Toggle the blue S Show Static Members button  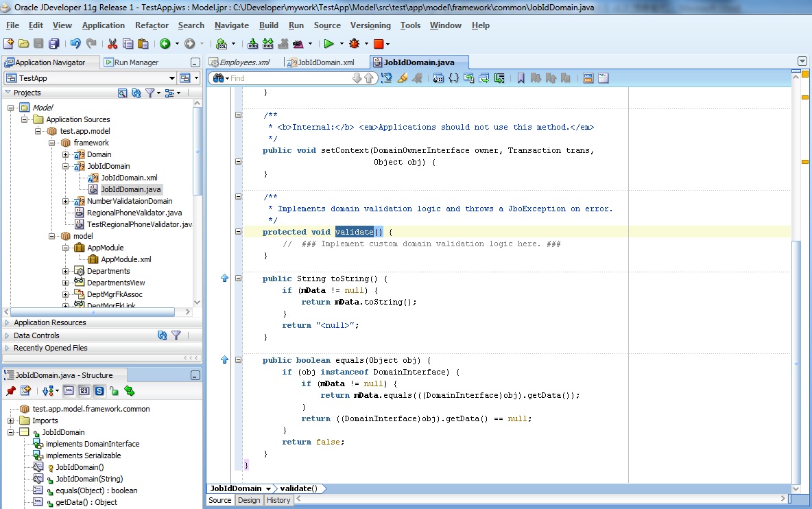99,391
